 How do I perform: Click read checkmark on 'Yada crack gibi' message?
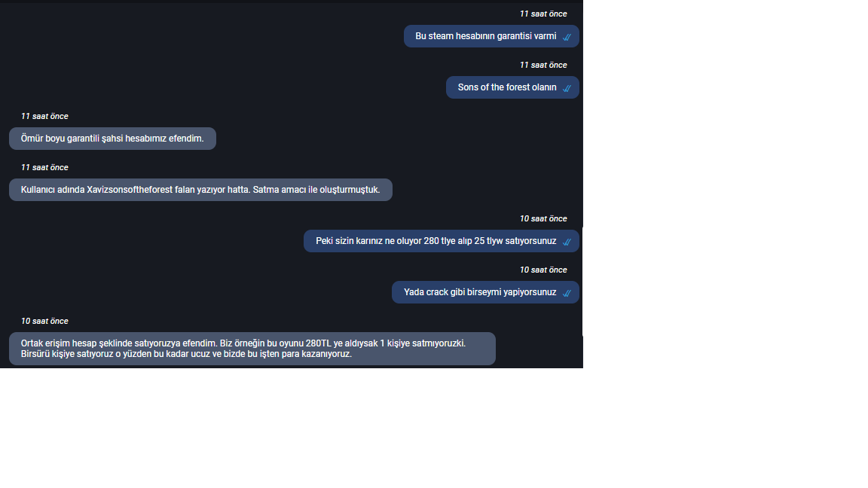point(567,293)
